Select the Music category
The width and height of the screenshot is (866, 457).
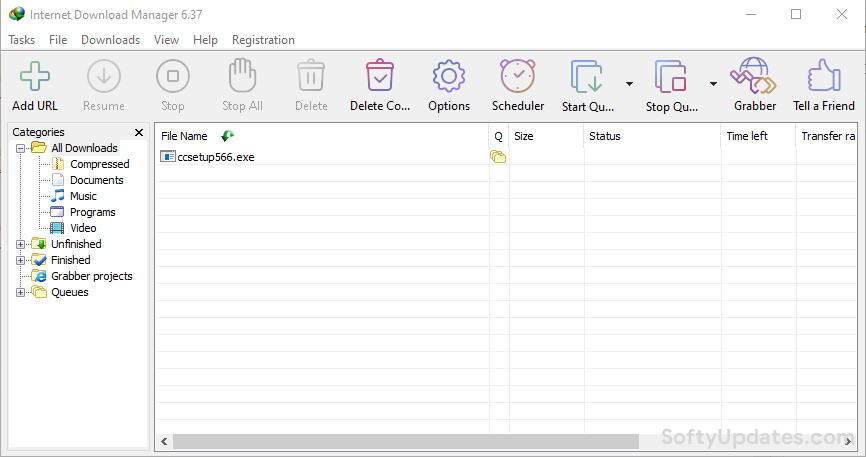point(83,196)
